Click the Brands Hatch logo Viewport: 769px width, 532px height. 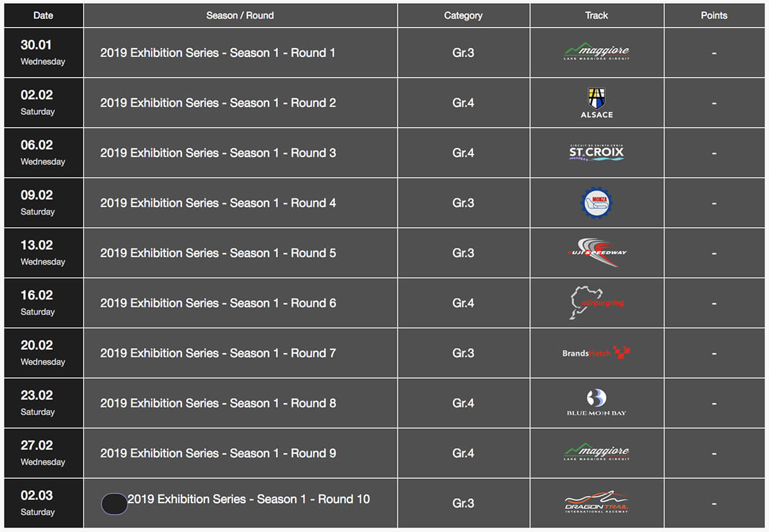pyautogui.click(x=597, y=353)
